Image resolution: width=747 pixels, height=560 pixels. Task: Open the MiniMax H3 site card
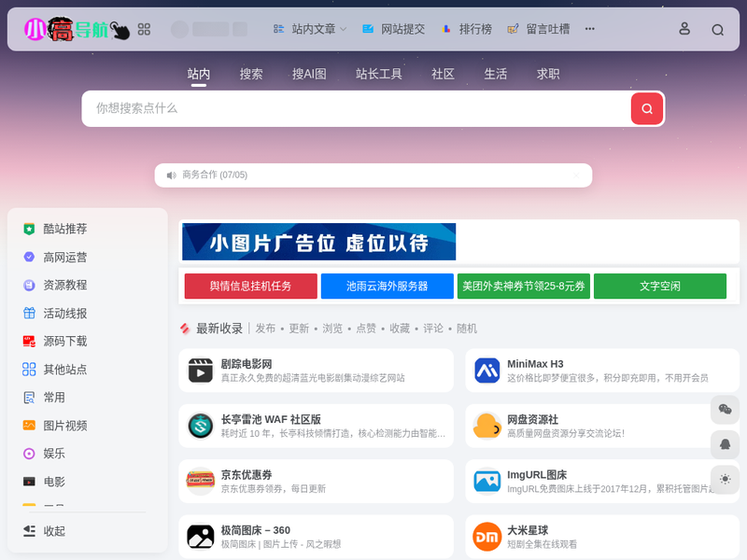pyautogui.click(x=602, y=371)
